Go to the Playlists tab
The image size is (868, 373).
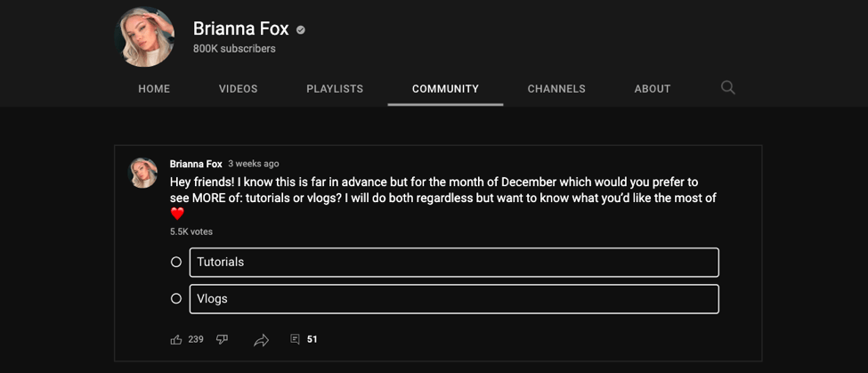[x=335, y=89]
